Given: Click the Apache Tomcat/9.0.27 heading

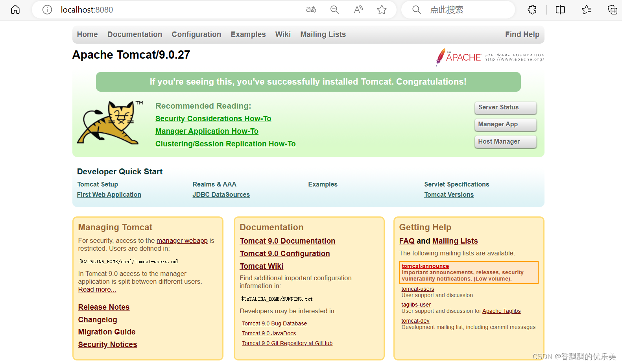Looking at the screenshot, I should (131, 55).
